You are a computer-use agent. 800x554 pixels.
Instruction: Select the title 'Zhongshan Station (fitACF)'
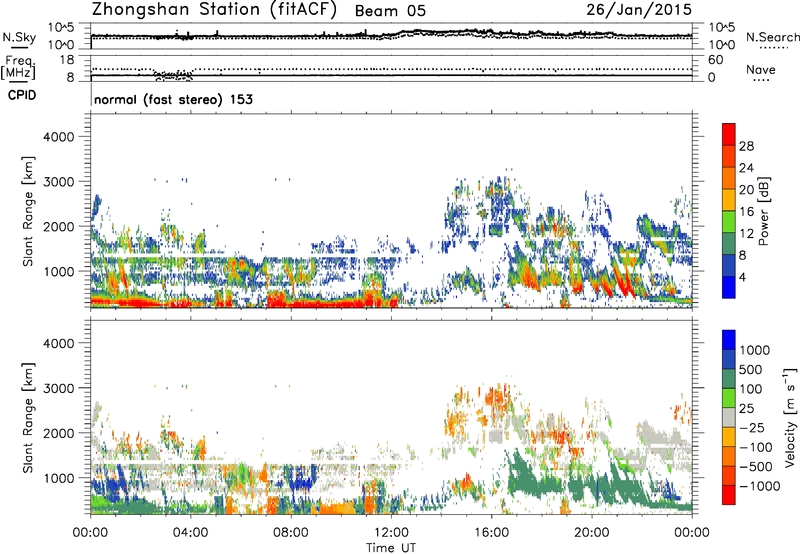214,10
